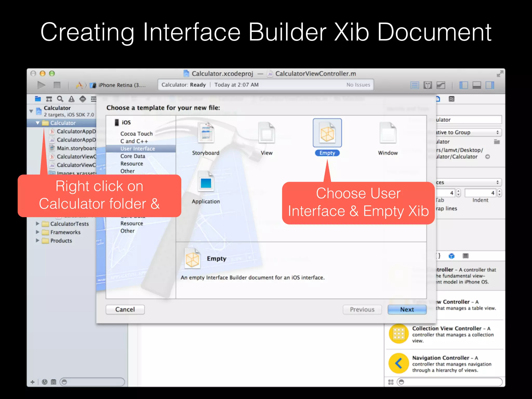Image resolution: width=532 pixels, height=399 pixels.
Task: Run the project with Play button
Action: tap(41, 85)
